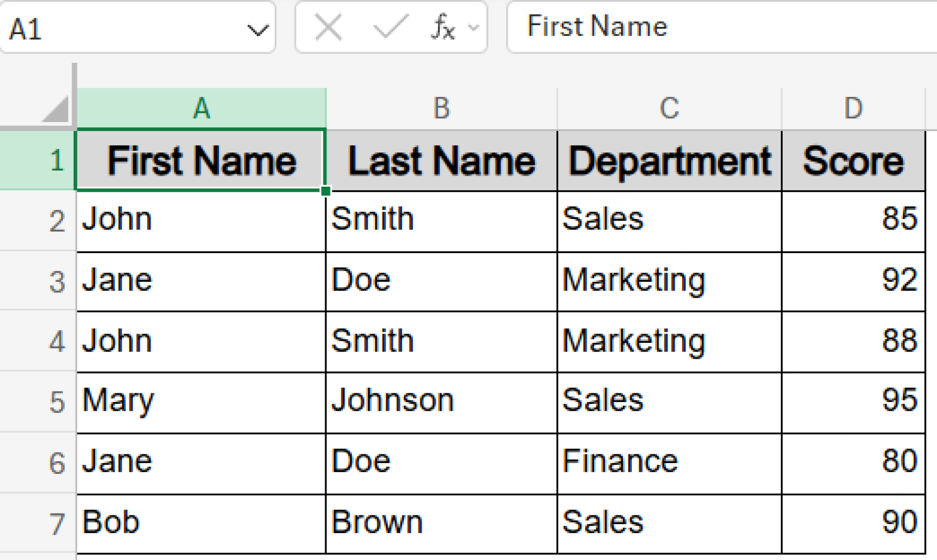937x560 pixels.
Task: Select column D header above Score
Action: click(x=853, y=109)
